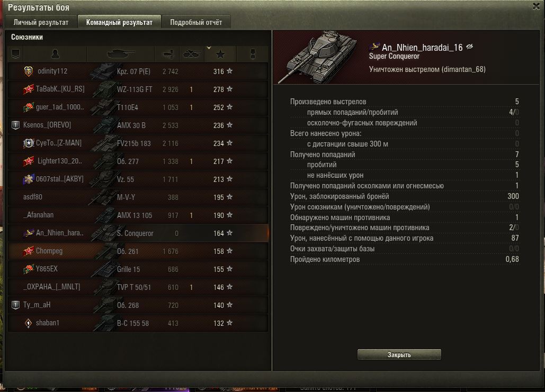Click shaban1 rank badge icon
The image size is (545, 392).
[x=29, y=323]
